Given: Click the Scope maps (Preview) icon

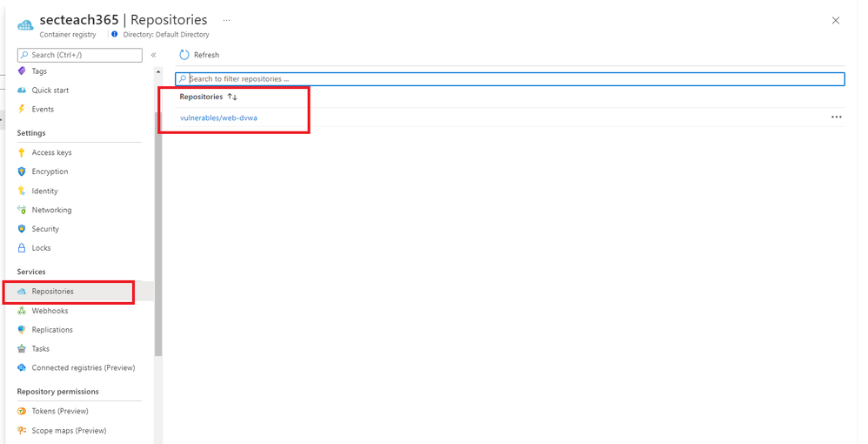Looking at the screenshot, I should [x=22, y=430].
